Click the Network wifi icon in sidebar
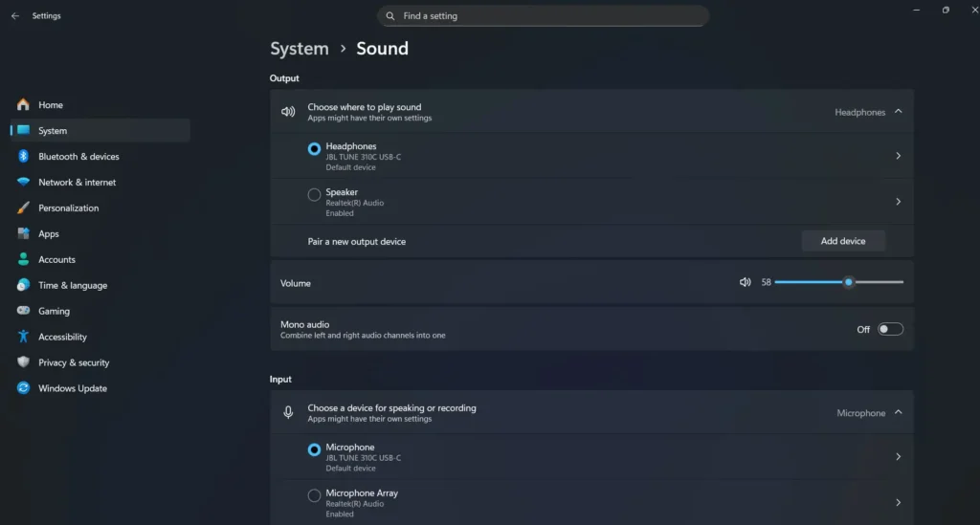The height and width of the screenshot is (525, 980). (x=23, y=182)
